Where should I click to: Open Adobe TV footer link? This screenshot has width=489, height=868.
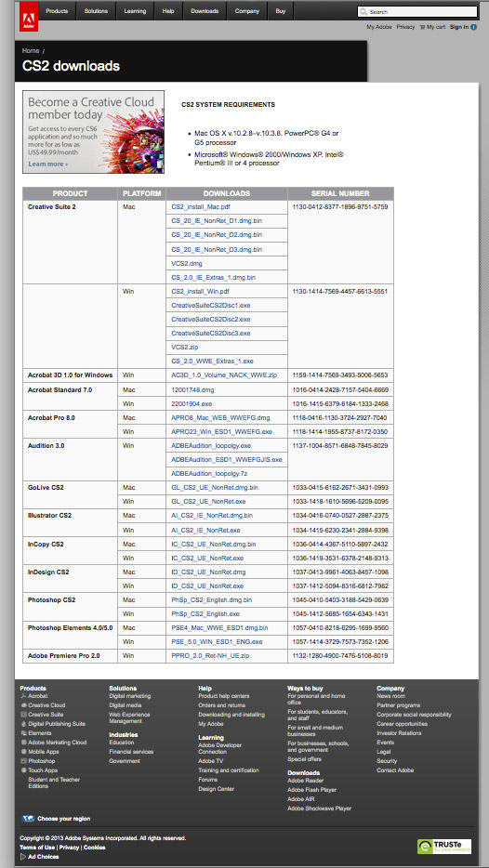(210, 761)
